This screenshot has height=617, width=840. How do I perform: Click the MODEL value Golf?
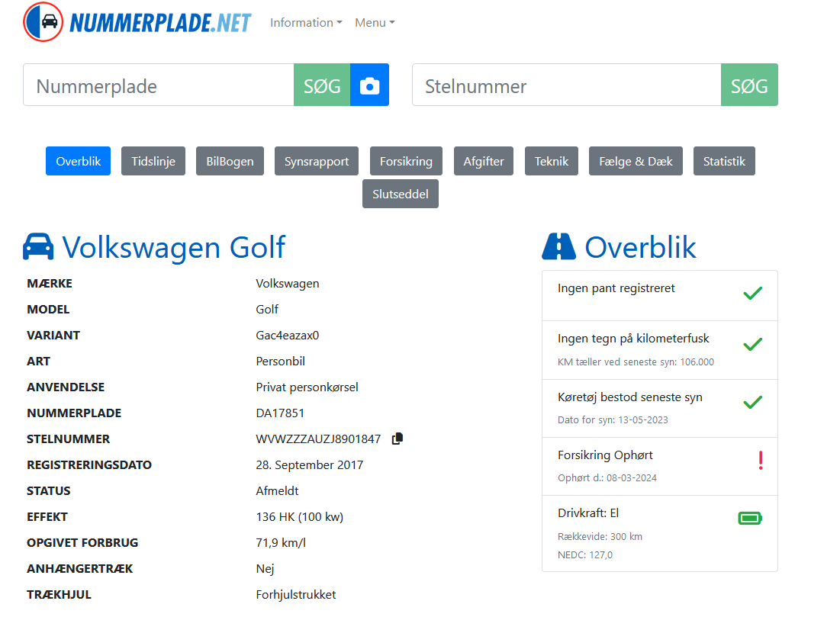click(x=267, y=309)
